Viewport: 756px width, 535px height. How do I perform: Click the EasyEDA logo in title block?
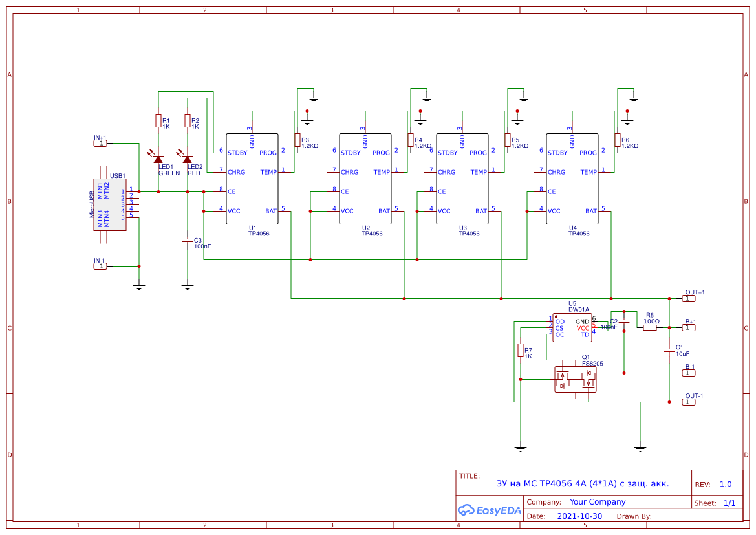[x=490, y=510]
